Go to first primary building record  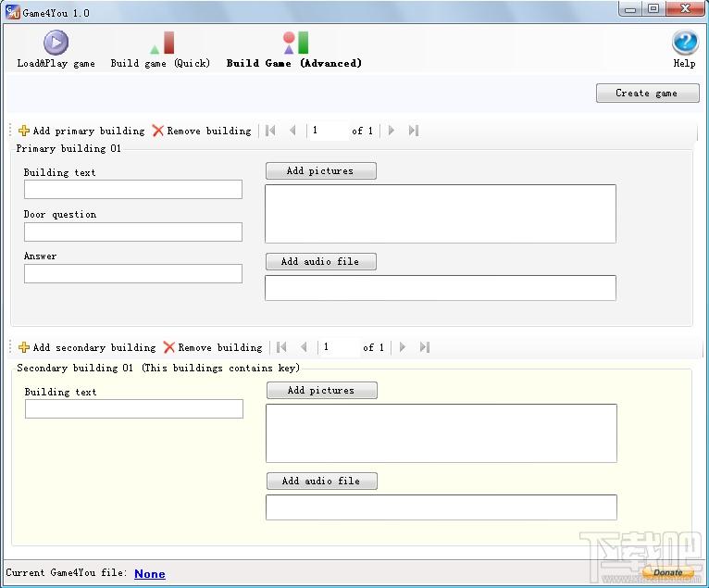click(x=270, y=131)
